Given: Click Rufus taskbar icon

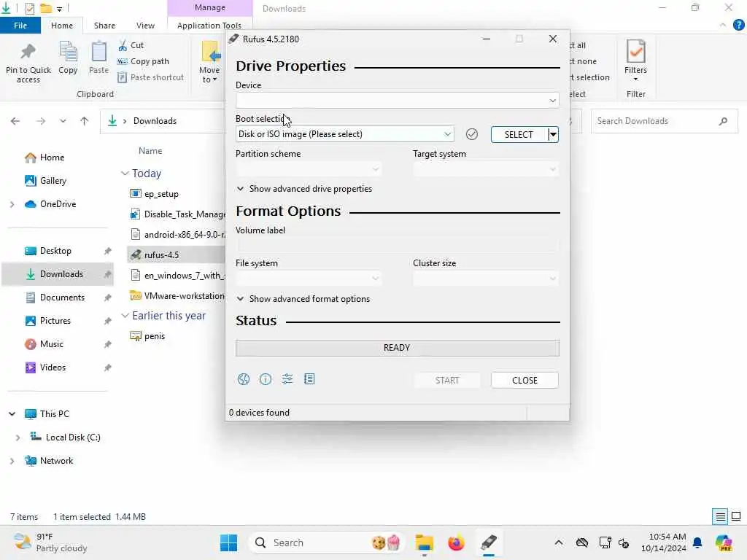Looking at the screenshot, I should (488, 542).
